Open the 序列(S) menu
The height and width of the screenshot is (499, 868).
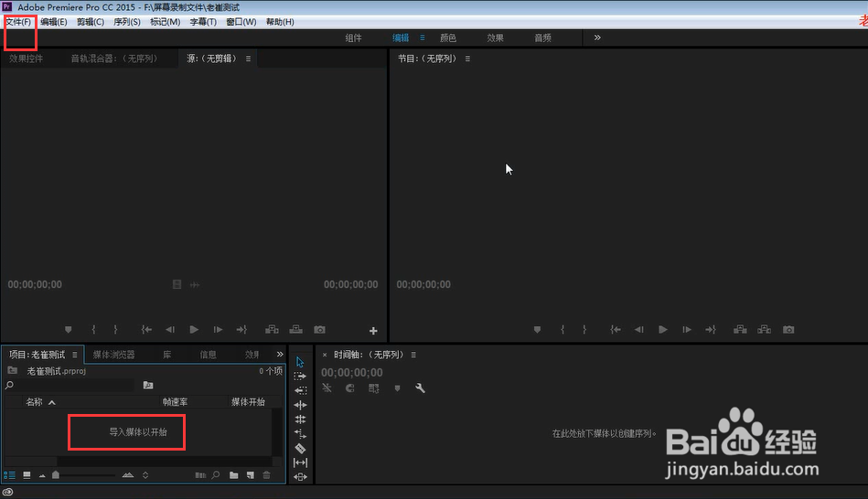point(127,22)
